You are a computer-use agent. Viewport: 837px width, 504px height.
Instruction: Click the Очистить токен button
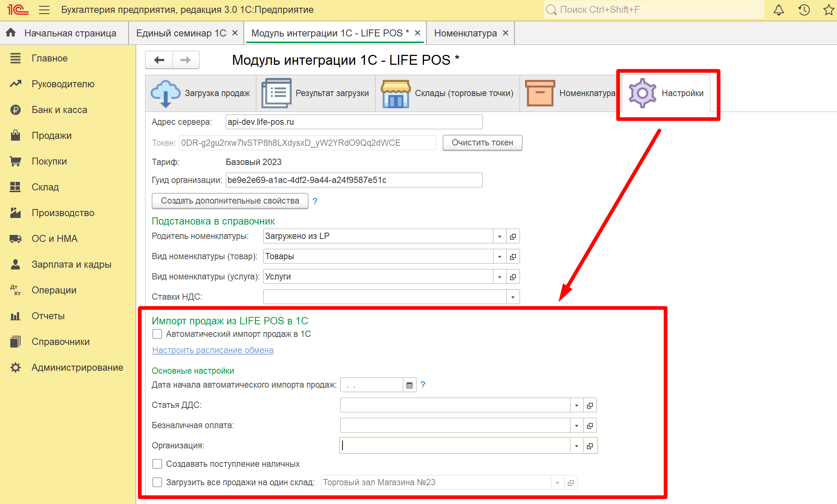(x=482, y=143)
